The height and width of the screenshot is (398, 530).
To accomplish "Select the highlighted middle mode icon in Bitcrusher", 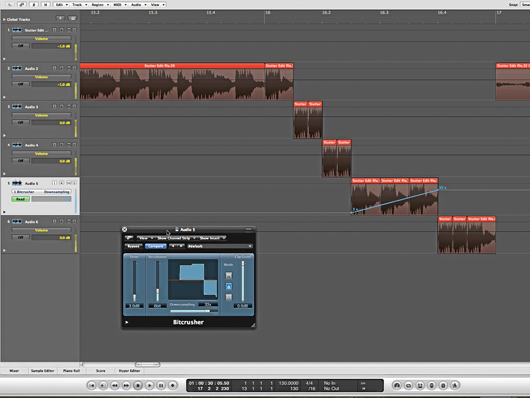I will (x=229, y=286).
